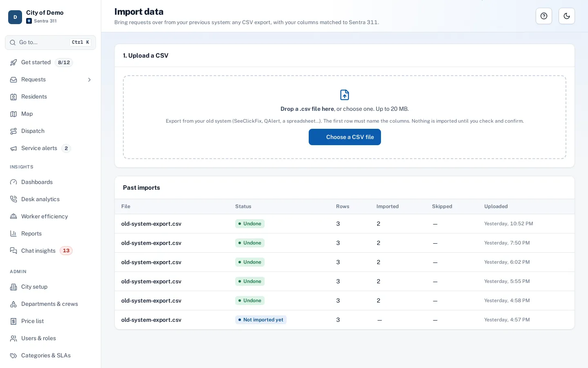Viewport: 588px width, 368px height.
Task: Click the City of Demo workspace header
Action: tap(50, 17)
